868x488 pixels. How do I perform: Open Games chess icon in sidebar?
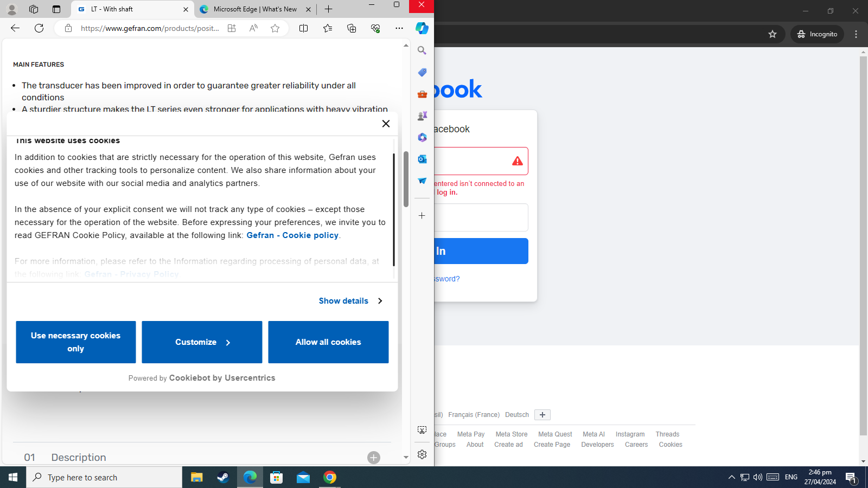click(422, 115)
